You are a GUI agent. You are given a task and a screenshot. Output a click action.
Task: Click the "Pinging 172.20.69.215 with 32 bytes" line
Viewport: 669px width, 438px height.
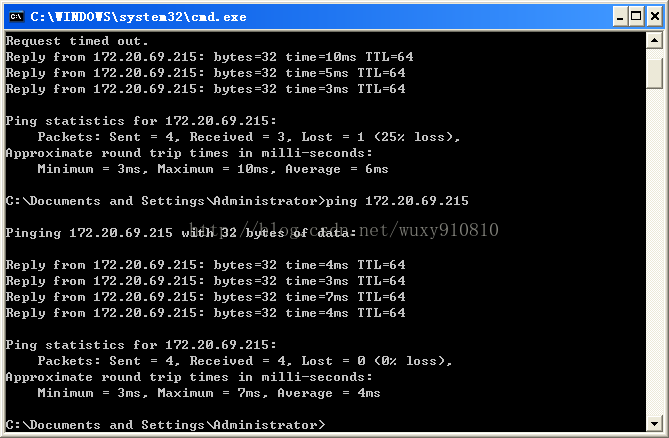[180, 233]
